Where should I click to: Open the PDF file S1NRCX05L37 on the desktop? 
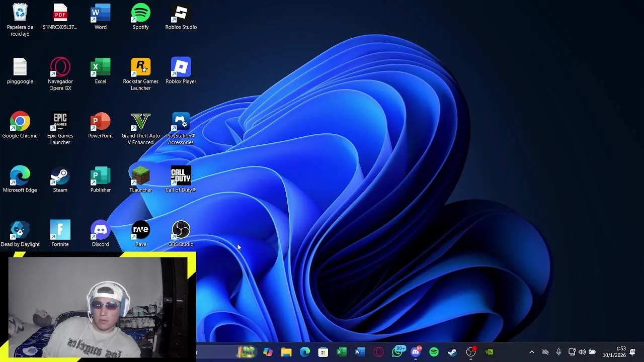coord(60,17)
